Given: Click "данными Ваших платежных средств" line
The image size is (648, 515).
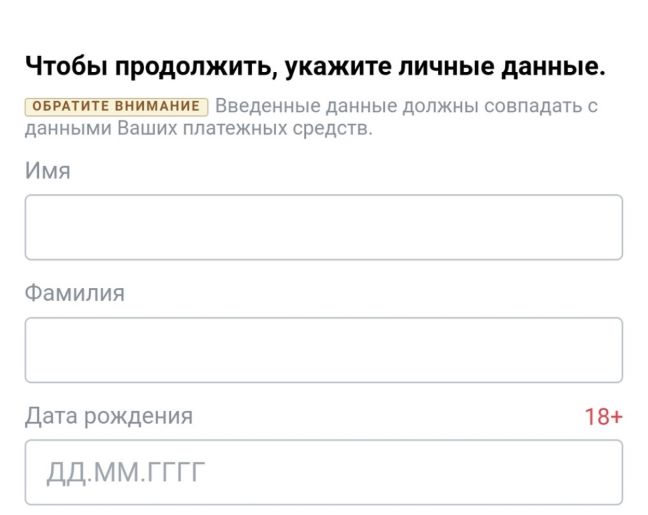Looking at the screenshot, I should (198, 128).
